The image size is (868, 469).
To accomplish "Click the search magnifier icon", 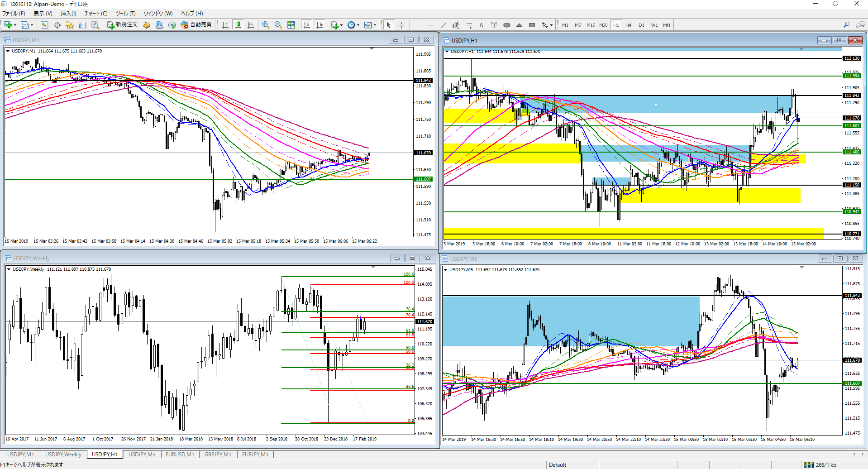I will 846,25.
